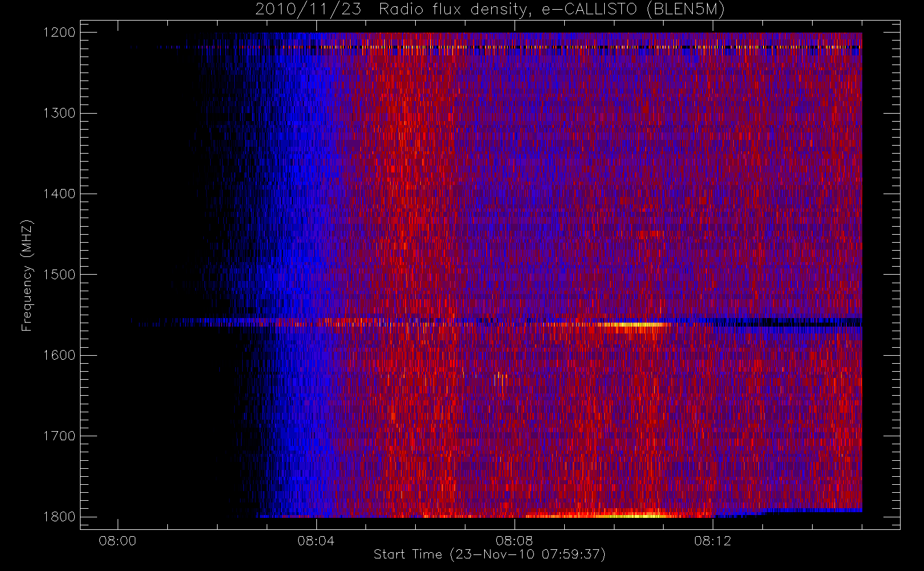Click the 08:00 time axis label

pyautogui.click(x=118, y=541)
